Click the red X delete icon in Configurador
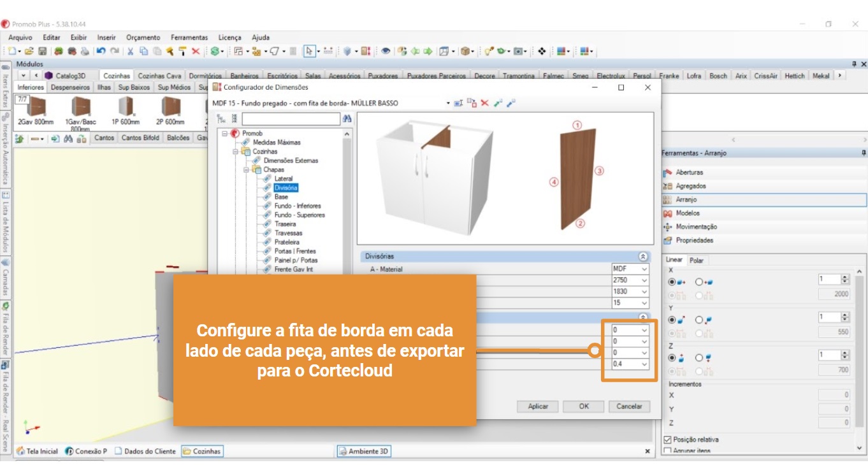This screenshot has height=465, width=868. pyautogui.click(x=484, y=103)
